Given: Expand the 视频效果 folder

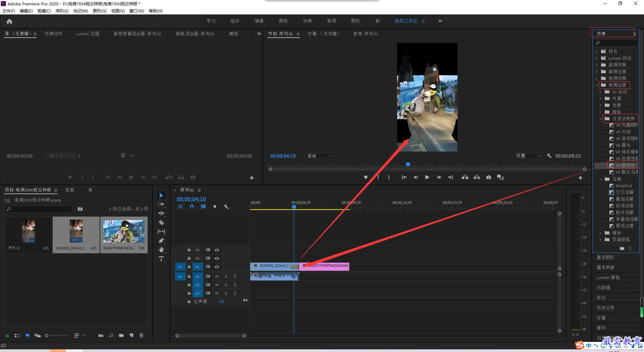Looking at the screenshot, I should click(x=597, y=79).
